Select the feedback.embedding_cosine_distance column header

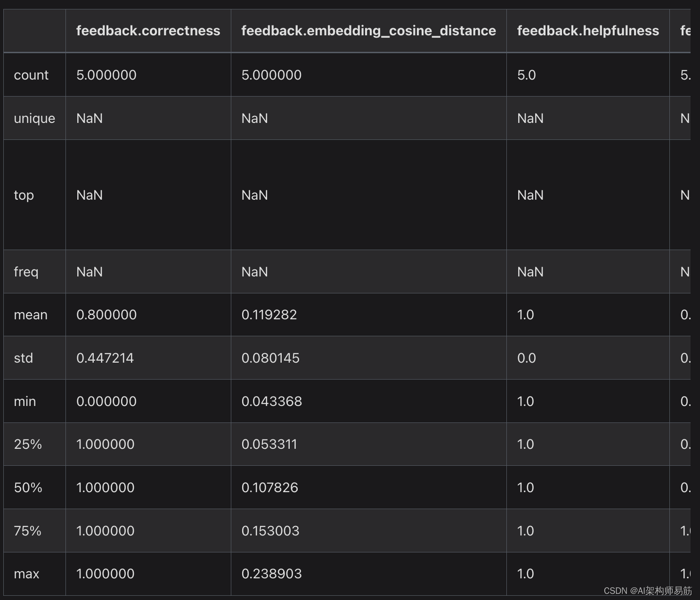click(368, 30)
